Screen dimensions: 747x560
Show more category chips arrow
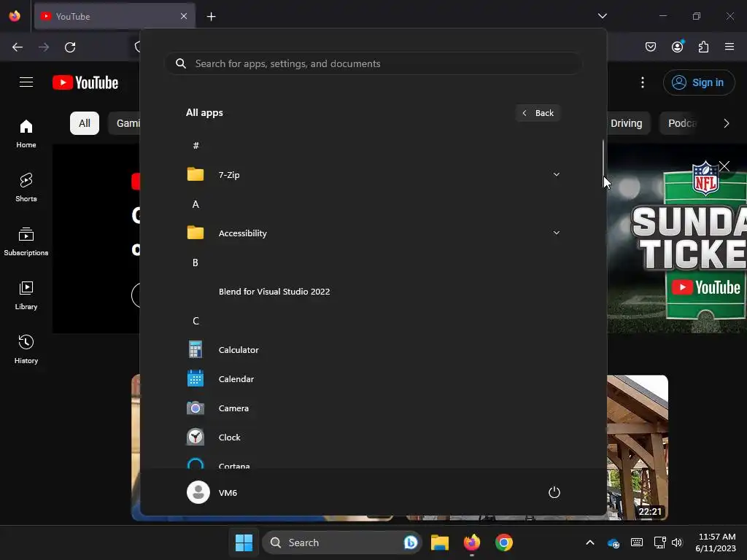click(726, 123)
